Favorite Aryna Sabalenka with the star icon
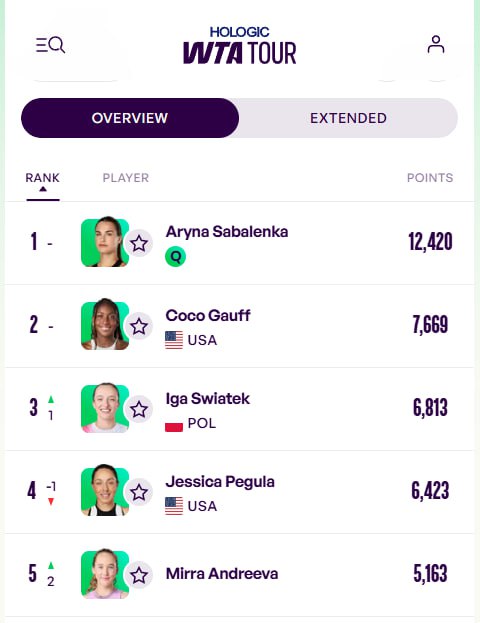The height and width of the screenshot is (623, 480). (x=139, y=243)
